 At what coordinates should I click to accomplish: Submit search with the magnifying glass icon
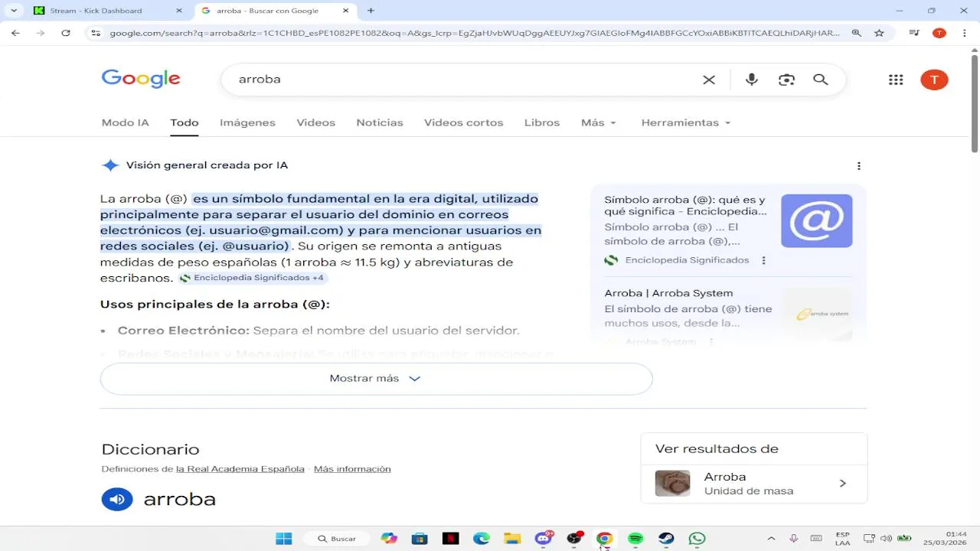[x=821, y=80]
